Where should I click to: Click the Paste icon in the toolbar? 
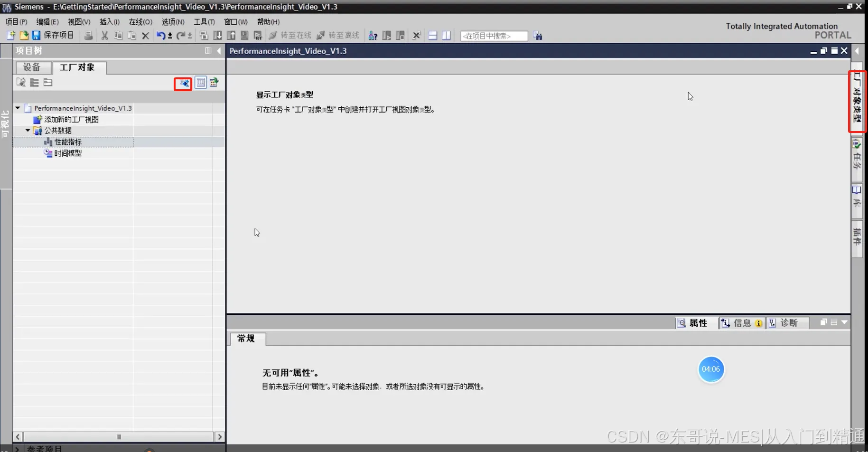click(x=131, y=36)
